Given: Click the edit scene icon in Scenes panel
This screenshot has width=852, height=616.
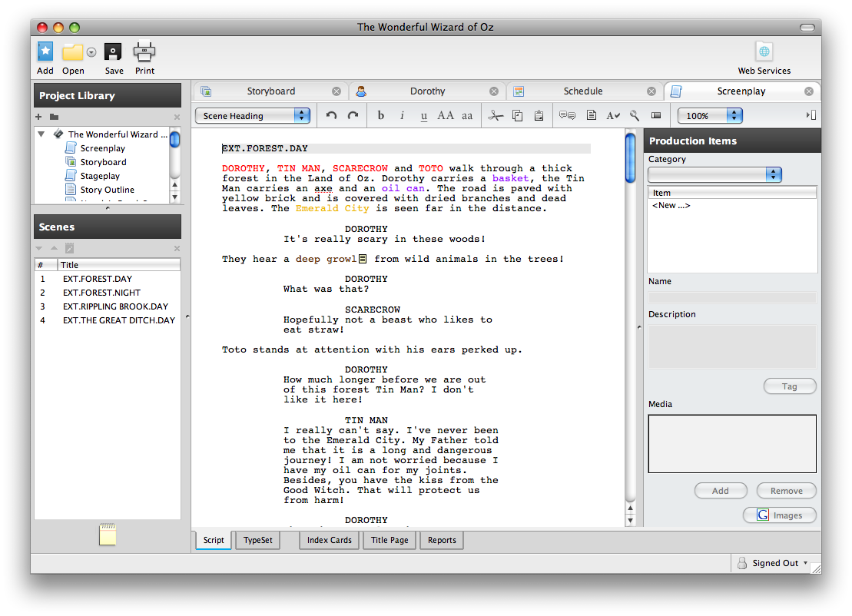Looking at the screenshot, I should pyautogui.click(x=70, y=248).
